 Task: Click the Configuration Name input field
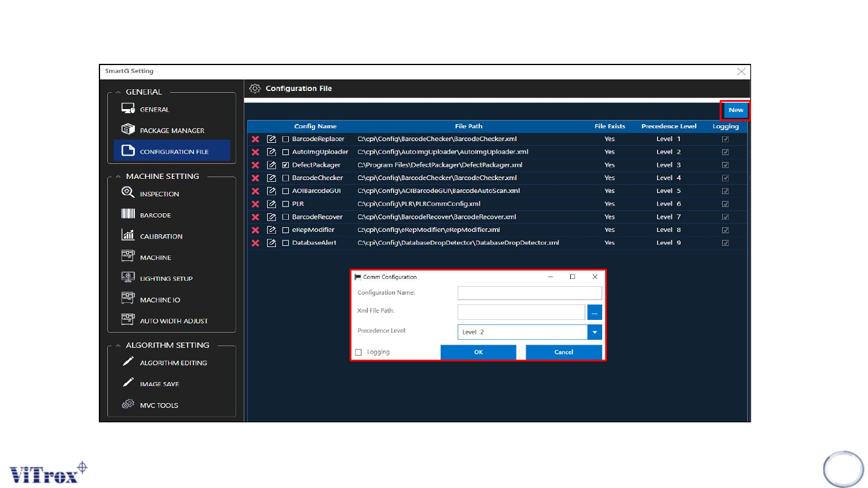[x=529, y=293]
